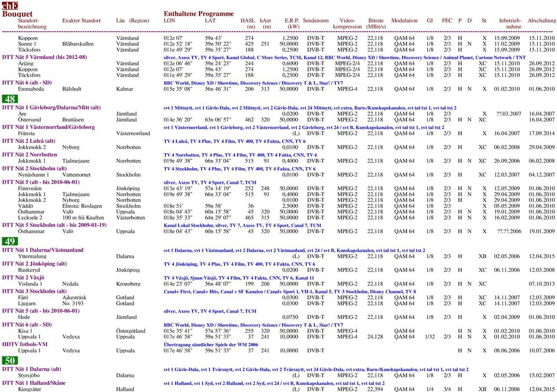Select exact location "Vattentornet"

pos(77,175)
